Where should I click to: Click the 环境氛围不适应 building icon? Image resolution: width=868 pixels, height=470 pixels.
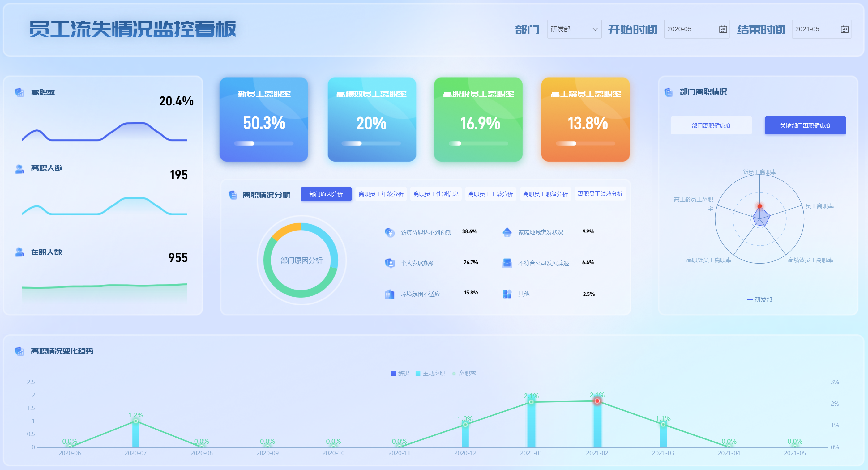(x=390, y=294)
